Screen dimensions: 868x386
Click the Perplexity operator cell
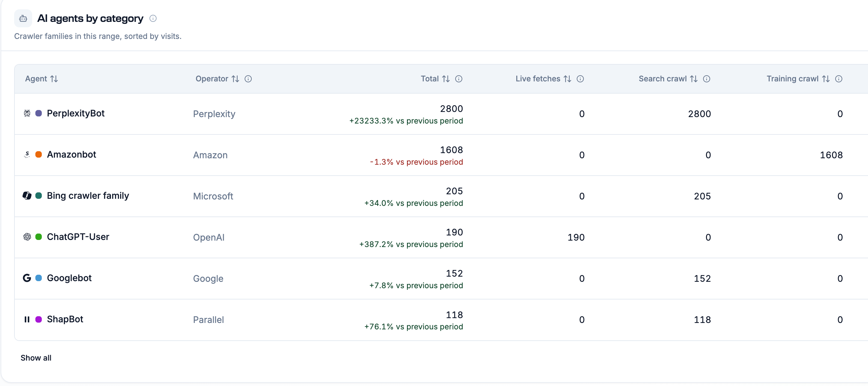click(x=214, y=114)
